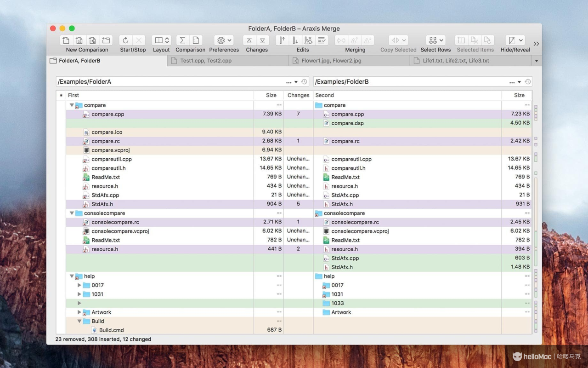The height and width of the screenshot is (368, 588).
Task: Open the Layout stepper arrows
Action: tap(167, 40)
